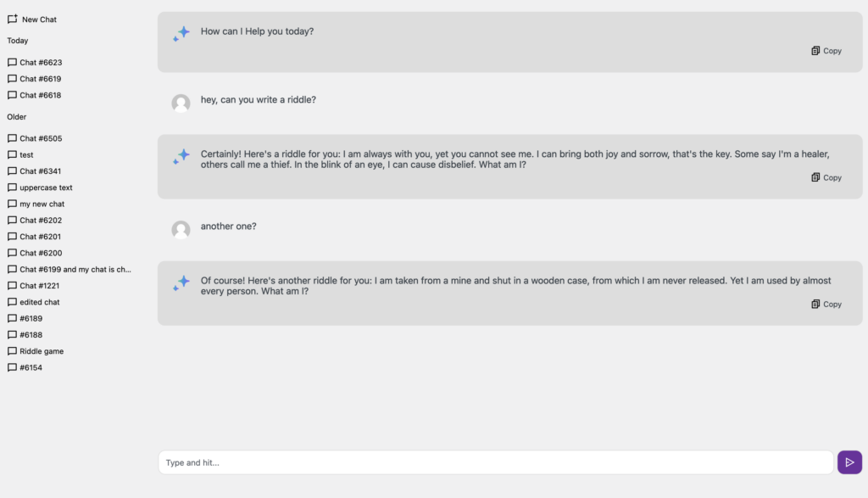
Task: Open 'my new chat' conversation
Action: 42,204
